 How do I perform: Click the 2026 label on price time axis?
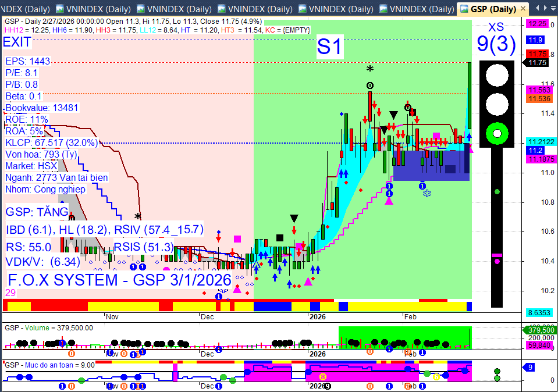[318, 317]
